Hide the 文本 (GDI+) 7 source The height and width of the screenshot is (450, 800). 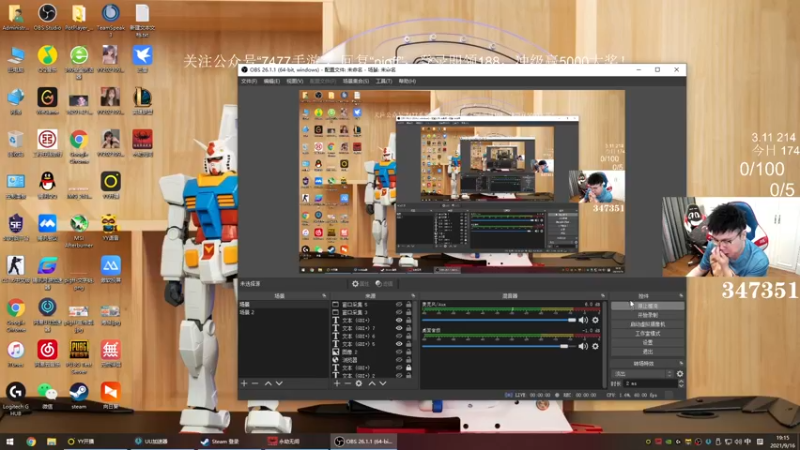[399, 328]
